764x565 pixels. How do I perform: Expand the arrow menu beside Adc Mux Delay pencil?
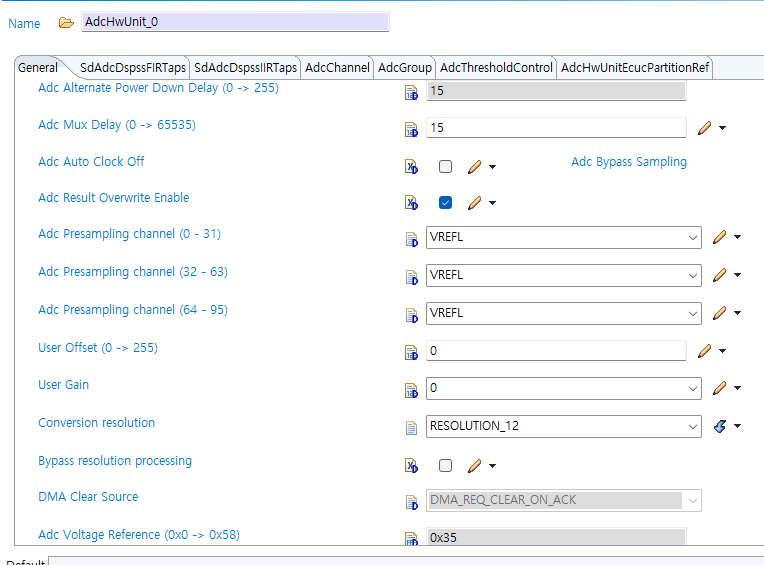[x=723, y=128]
